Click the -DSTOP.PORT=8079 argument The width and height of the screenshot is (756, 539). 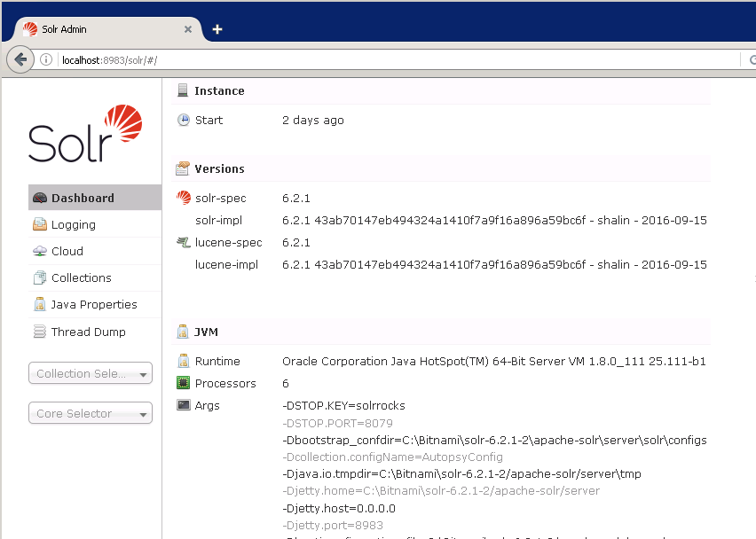337,424
